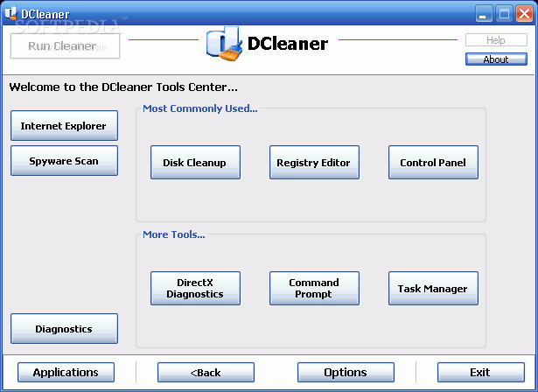Click the DCleaner logo icon in header
This screenshot has width=538, height=392.
223,44
